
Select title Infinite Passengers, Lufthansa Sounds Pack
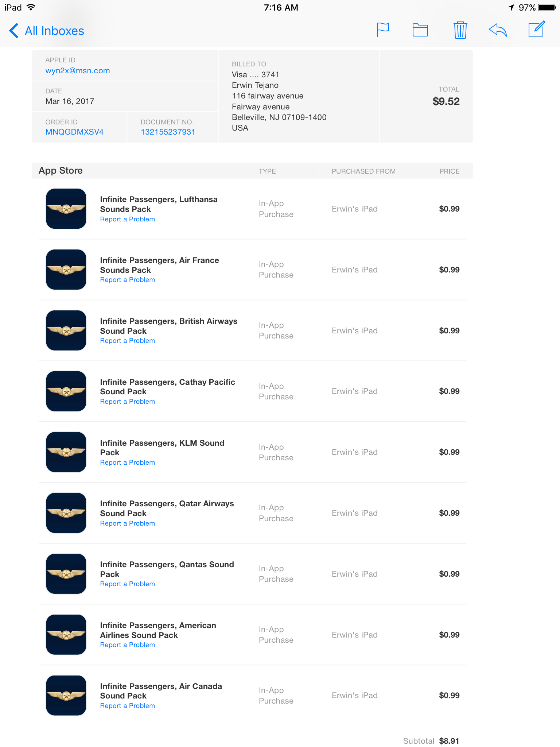tap(159, 204)
